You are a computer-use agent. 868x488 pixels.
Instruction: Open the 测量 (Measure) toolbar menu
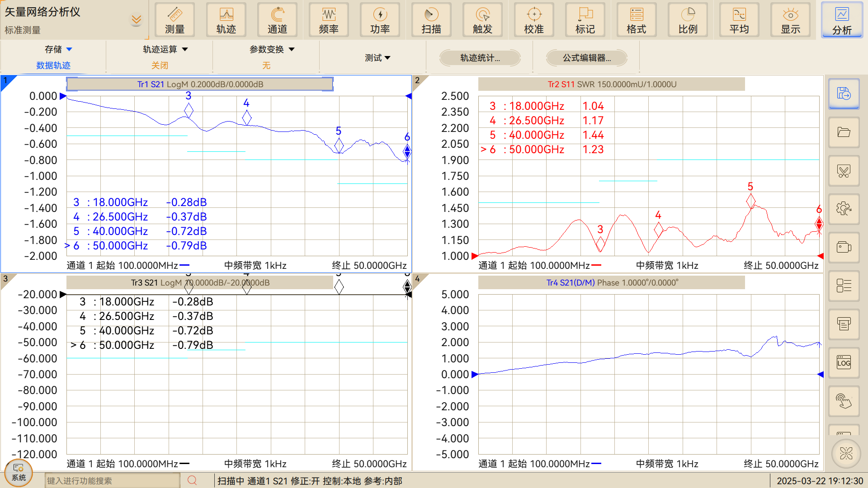click(x=175, y=20)
